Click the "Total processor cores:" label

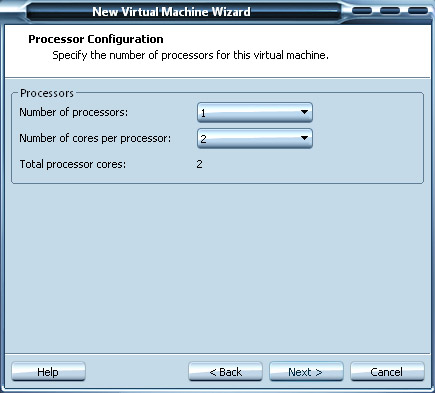(x=73, y=164)
